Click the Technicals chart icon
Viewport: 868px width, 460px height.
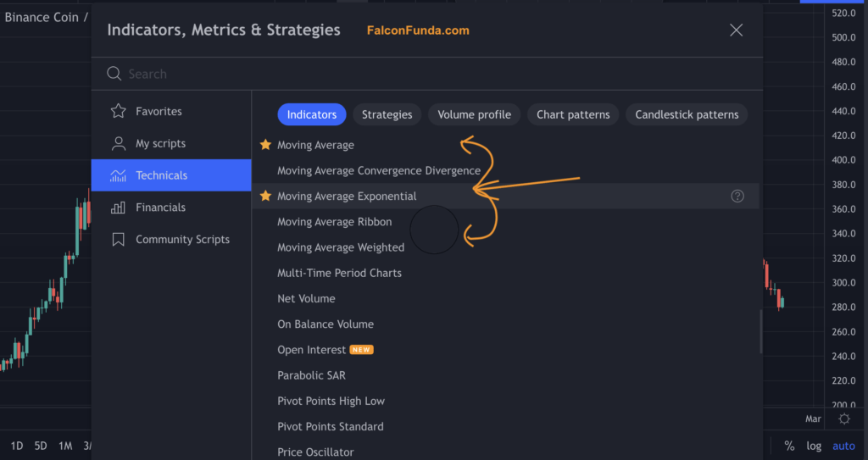pyautogui.click(x=118, y=175)
